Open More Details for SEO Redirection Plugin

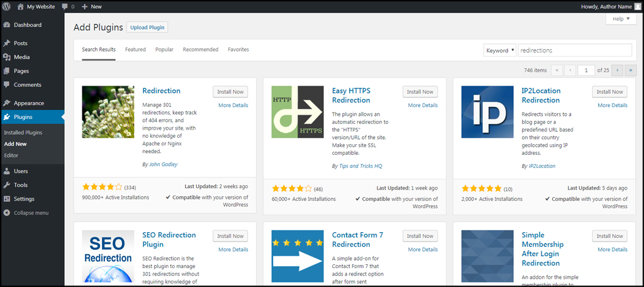pos(233,250)
